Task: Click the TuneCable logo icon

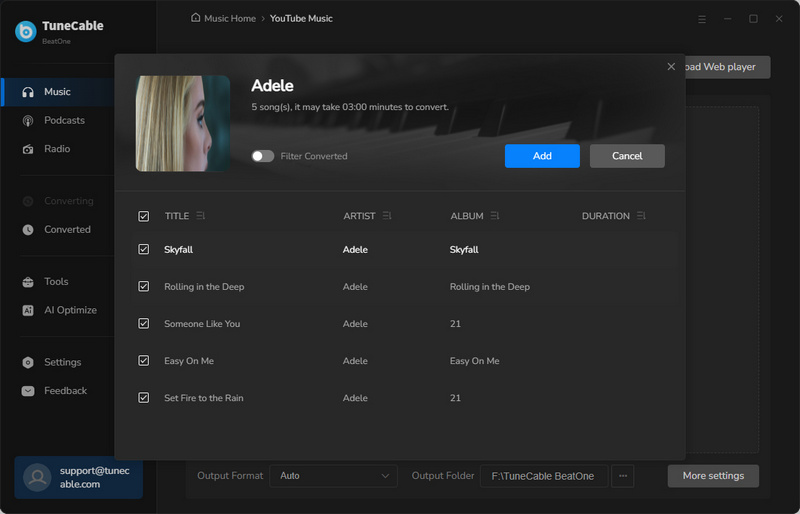Action: pos(25,31)
